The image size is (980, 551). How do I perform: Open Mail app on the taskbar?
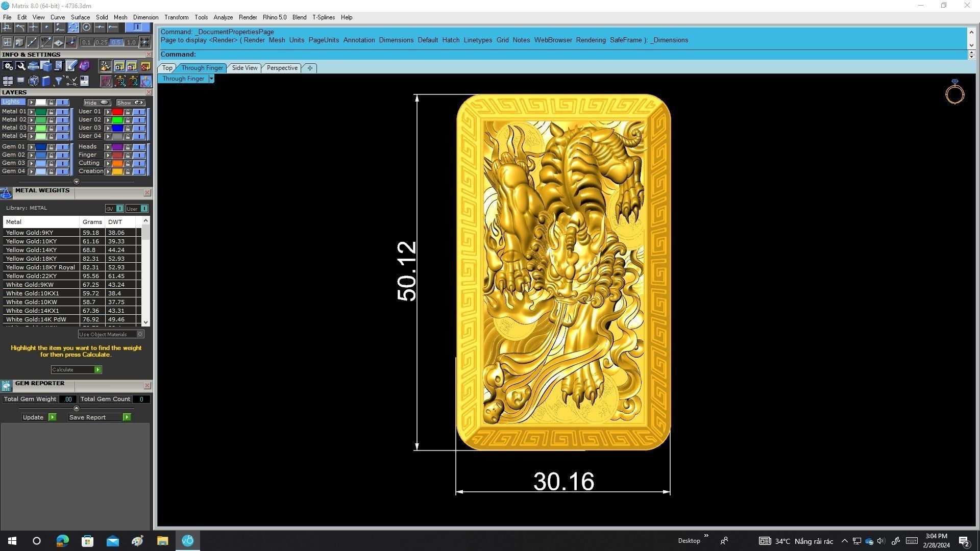click(x=112, y=541)
